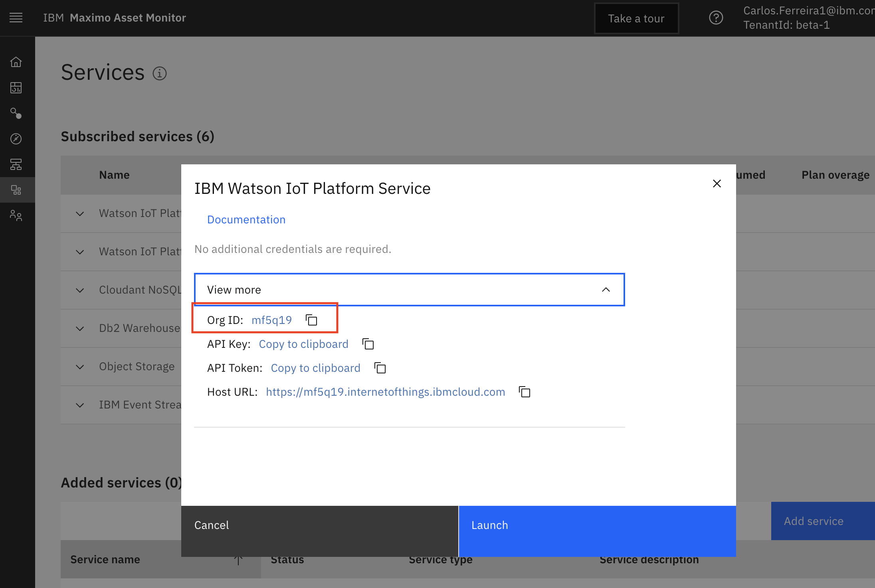Click the Service name column header
This screenshot has height=588, width=875.
coord(105,559)
